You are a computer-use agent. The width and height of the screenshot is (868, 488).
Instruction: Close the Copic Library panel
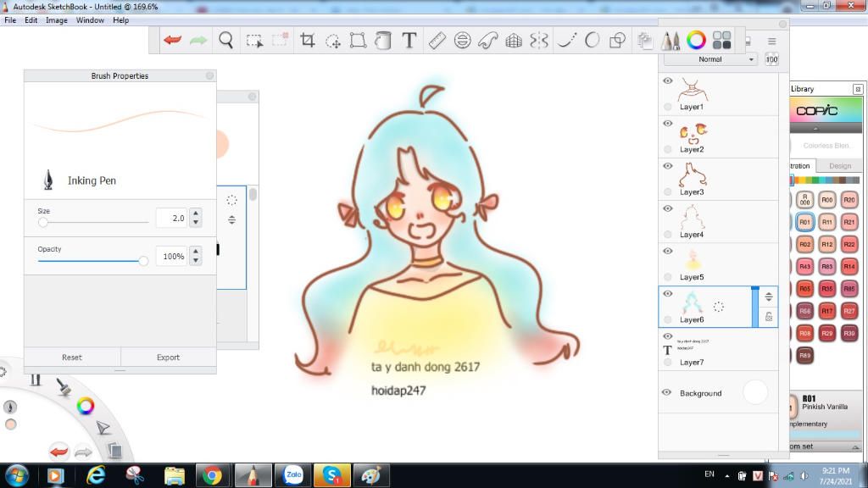[x=858, y=89]
